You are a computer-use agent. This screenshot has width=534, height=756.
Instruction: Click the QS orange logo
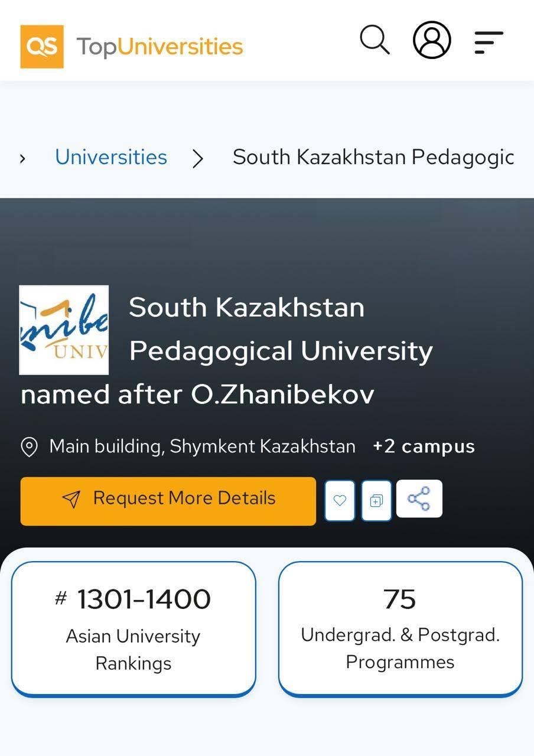pos(42,46)
